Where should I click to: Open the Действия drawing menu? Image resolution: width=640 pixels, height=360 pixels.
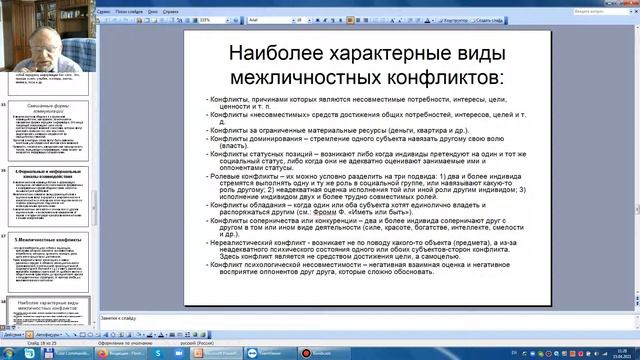[13, 335]
